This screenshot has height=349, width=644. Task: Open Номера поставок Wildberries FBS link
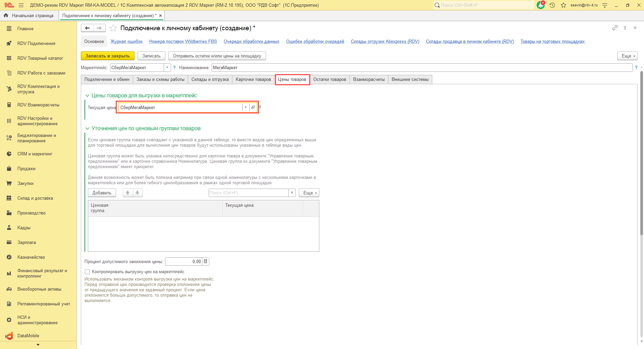tap(183, 42)
